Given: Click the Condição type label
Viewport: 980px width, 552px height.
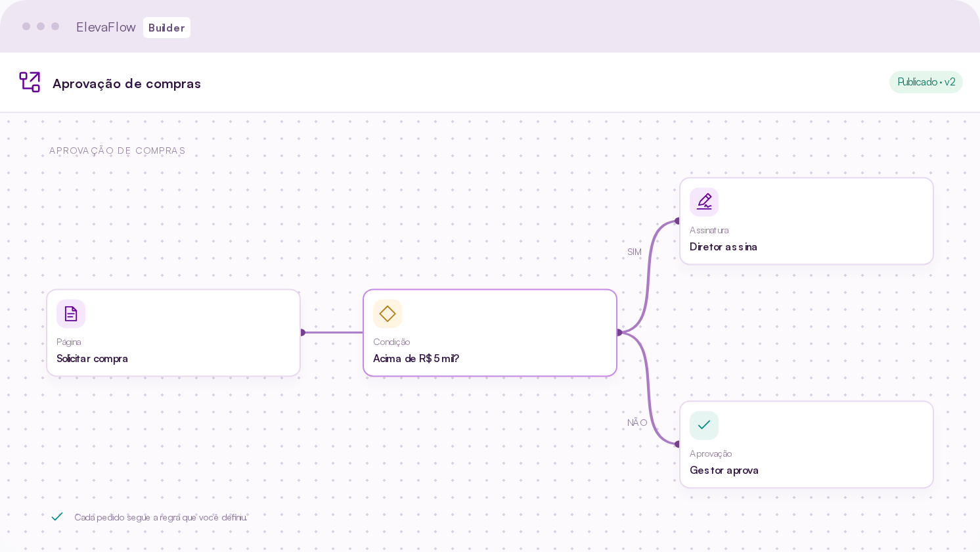Looking at the screenshot, I should (x=391, y=342).
